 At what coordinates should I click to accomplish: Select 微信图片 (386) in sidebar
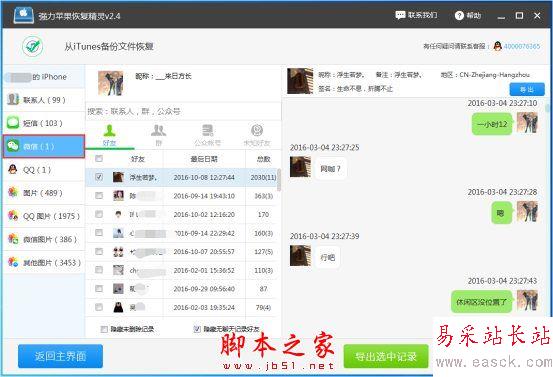(x=44, y=239)
